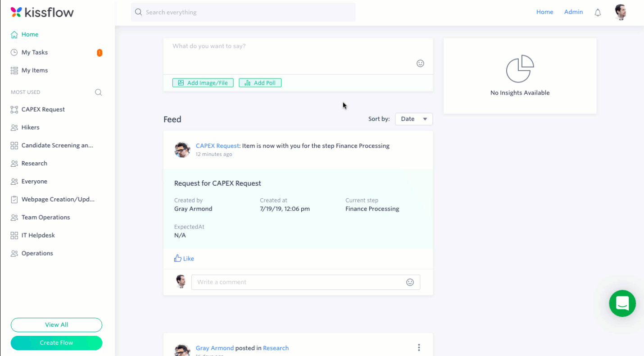The image size is (644, 356).
Task: Follow the Research link in the post header
Action: [276, 348]
